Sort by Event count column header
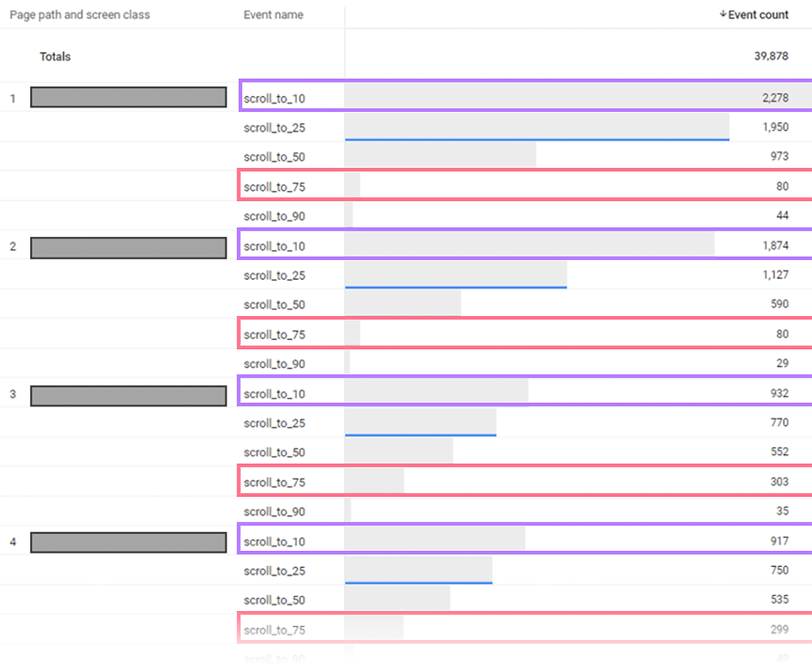 point(758,15)
